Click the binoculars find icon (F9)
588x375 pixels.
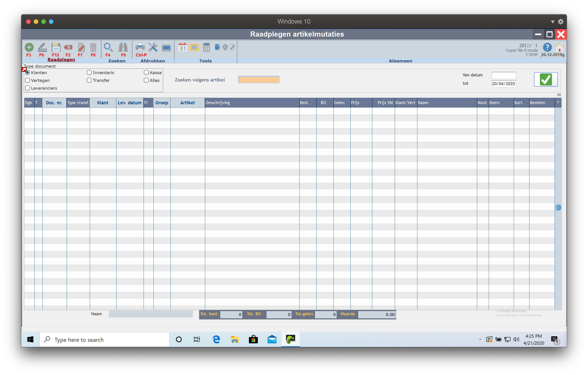point(123,47)
